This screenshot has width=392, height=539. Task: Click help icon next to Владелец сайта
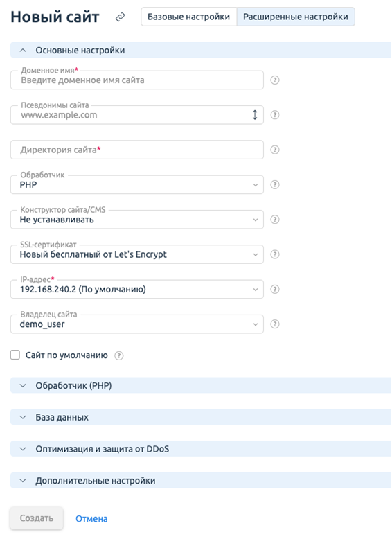coord(274,324)
